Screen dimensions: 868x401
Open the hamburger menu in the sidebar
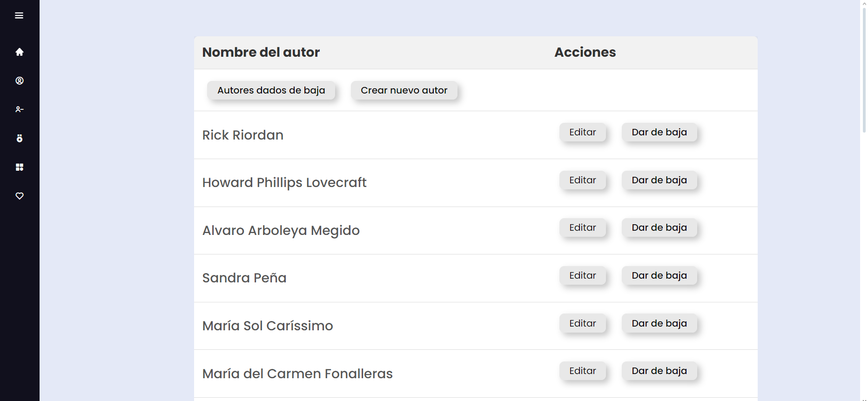19,16
